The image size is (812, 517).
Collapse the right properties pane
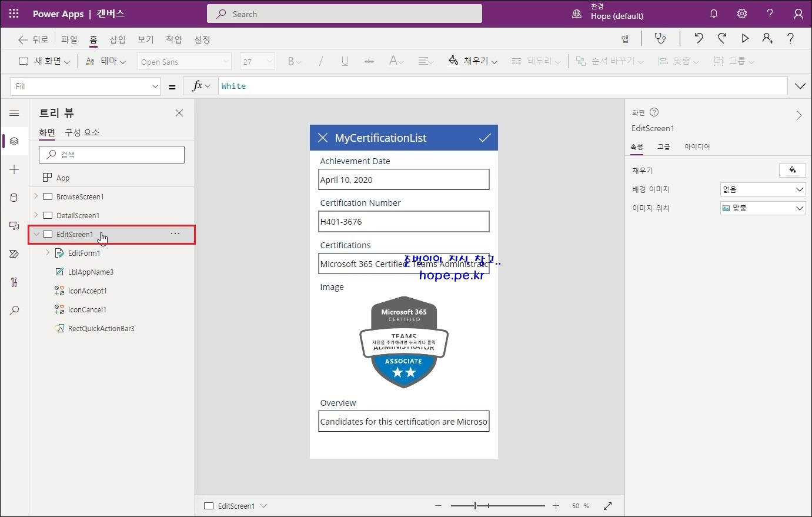tap(799, 115)
